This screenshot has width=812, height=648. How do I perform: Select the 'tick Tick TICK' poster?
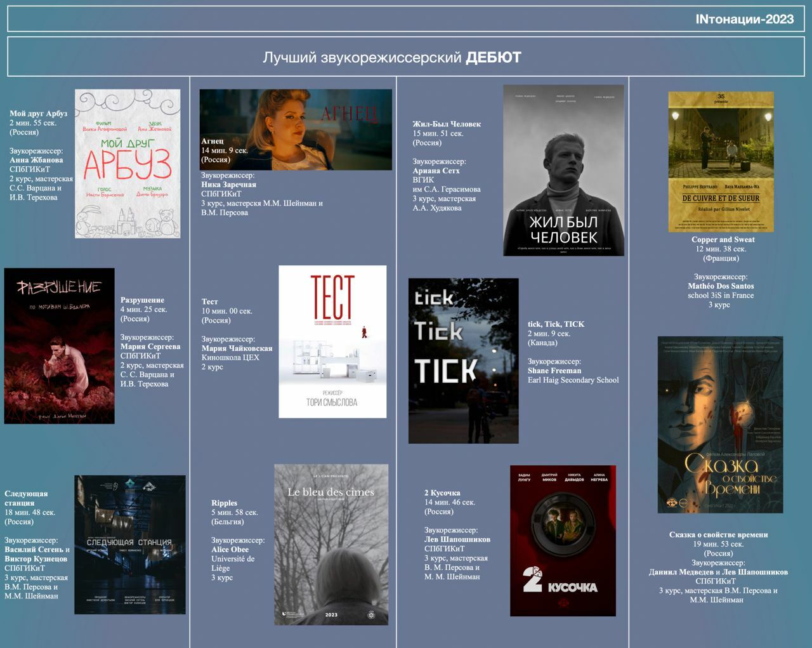coord(463,360)
